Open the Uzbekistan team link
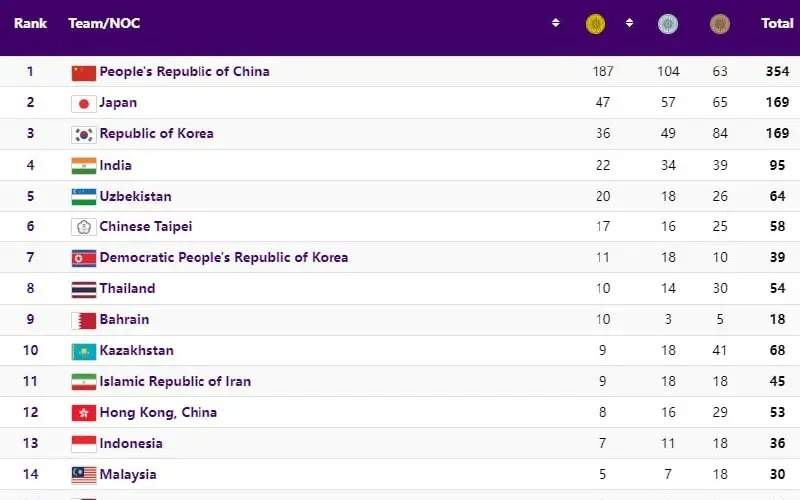 pos(135,196)
